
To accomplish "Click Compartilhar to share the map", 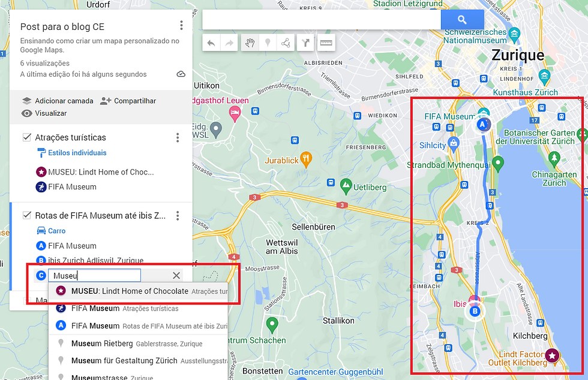I will point(128,101).
